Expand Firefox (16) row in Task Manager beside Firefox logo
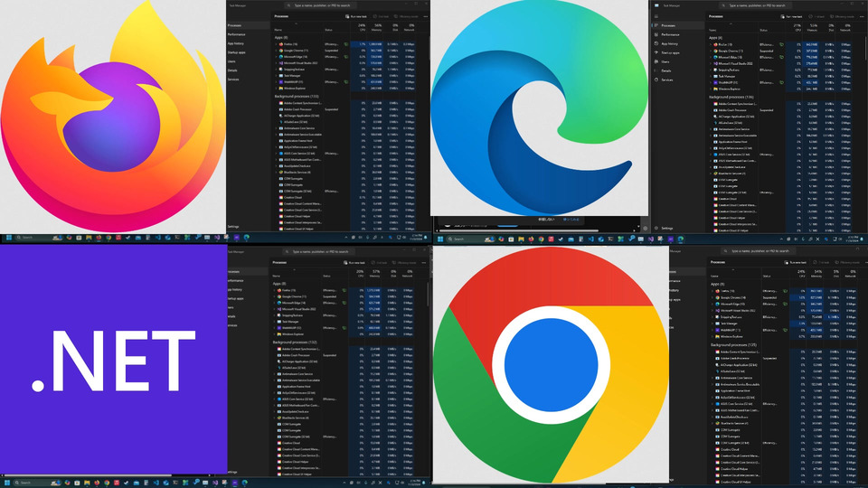 tap(276, 44)
